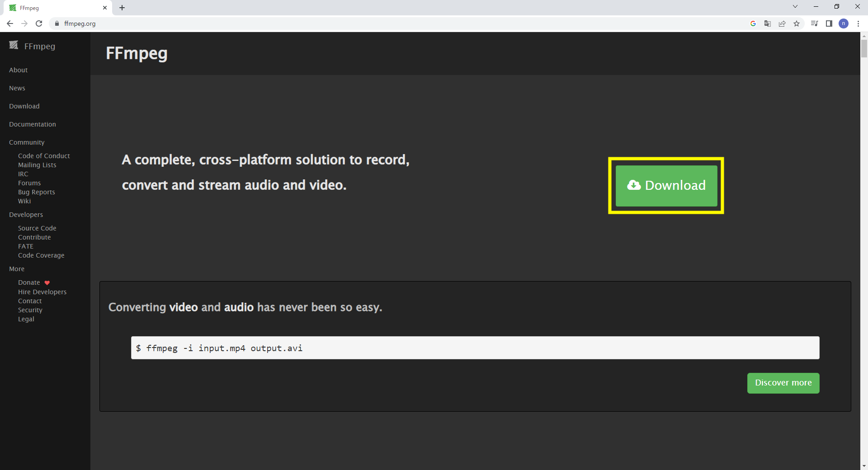This screenshot has height=470, width=868.
Task: Open the Code Coverage link
Action: pyautogui.click(x=41, y=255)
